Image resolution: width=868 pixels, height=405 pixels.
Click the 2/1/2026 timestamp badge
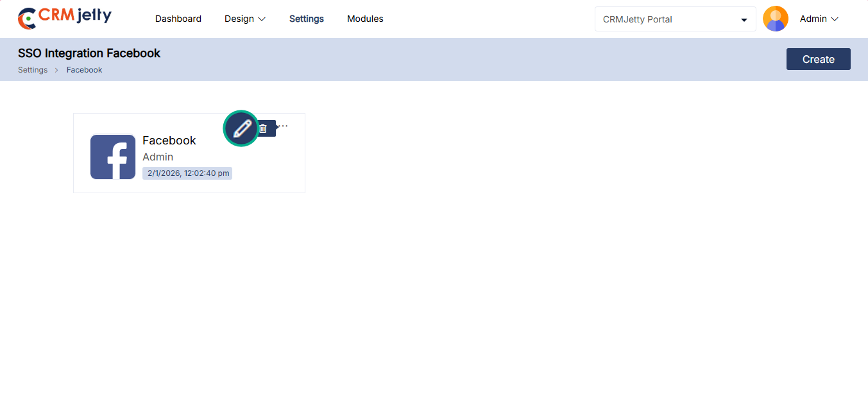point(187,173)
